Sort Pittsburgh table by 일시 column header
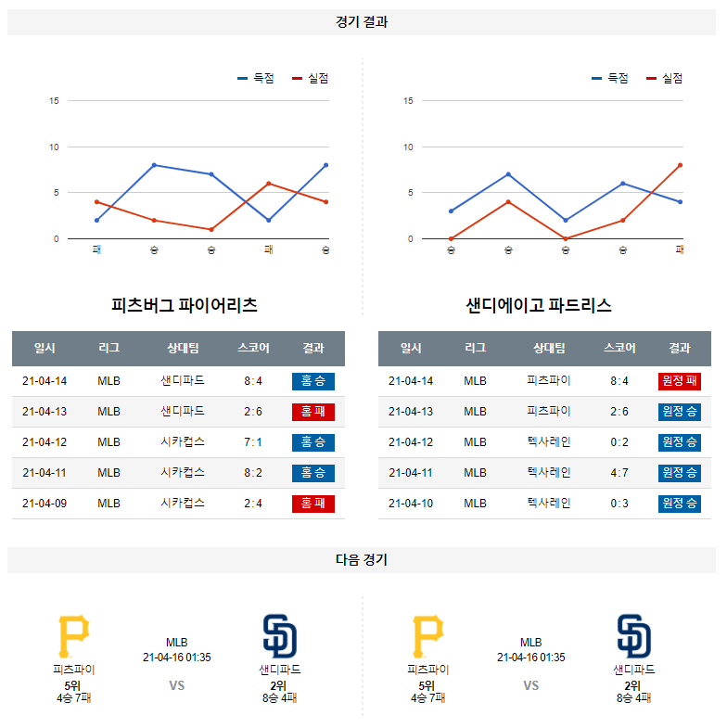This screenshot has height=728, width=727. point(45,349)
